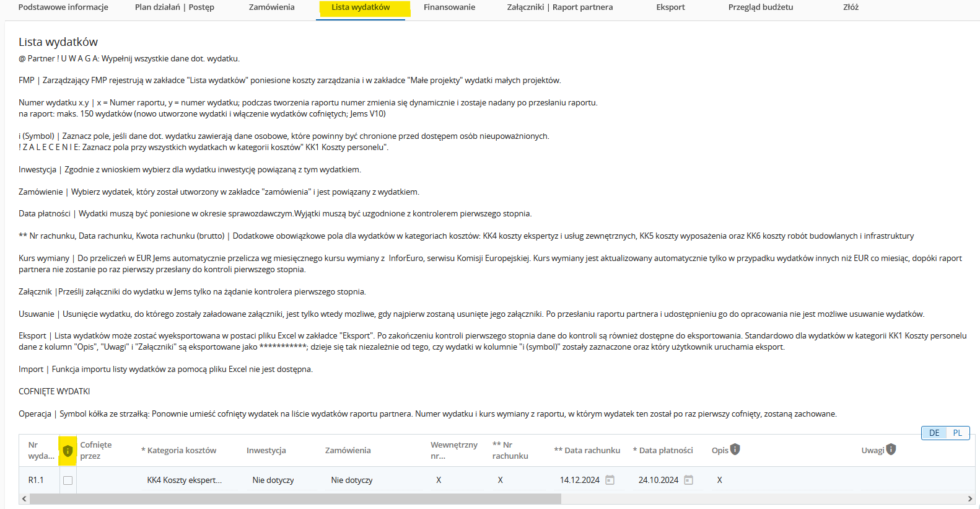Open Załączniki | Raport partnera tab
Screen dimensions: 980x509
[560, 7]
